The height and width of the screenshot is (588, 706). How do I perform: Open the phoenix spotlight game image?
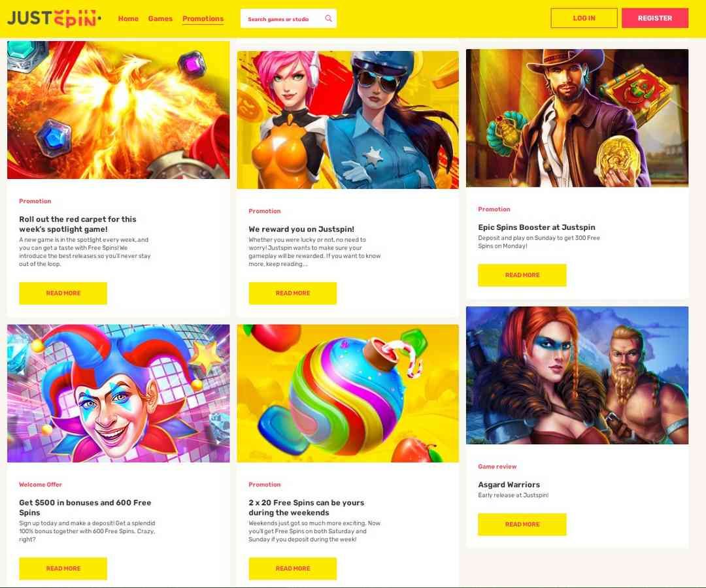(x=118, y=110)
